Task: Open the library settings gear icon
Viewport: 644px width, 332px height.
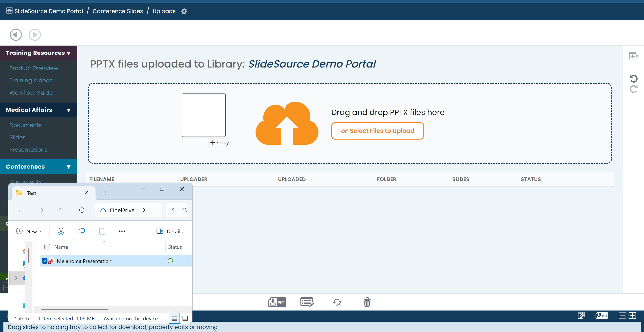Action: [184, 11]
